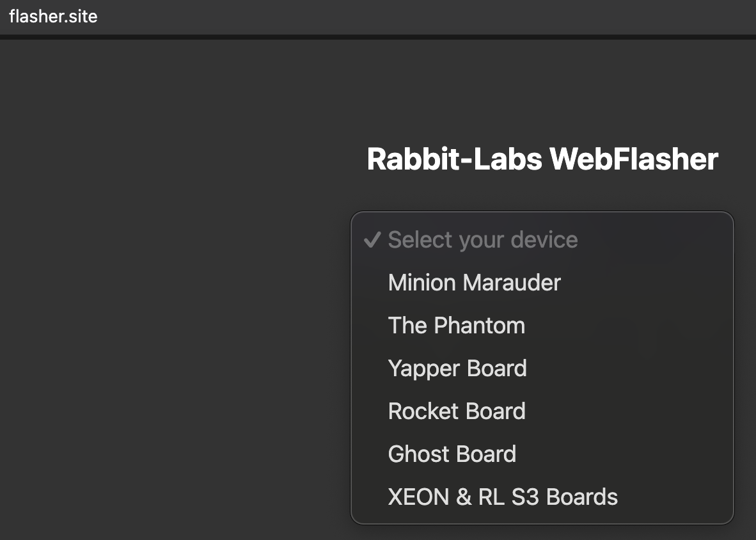
Task: Select the Rocket Board entry
Action: point(456,411)
